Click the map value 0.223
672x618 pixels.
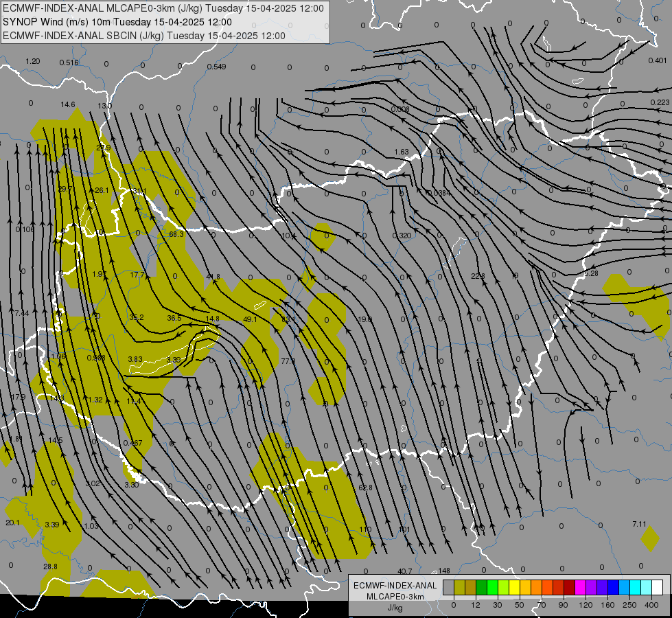(660, 102)
